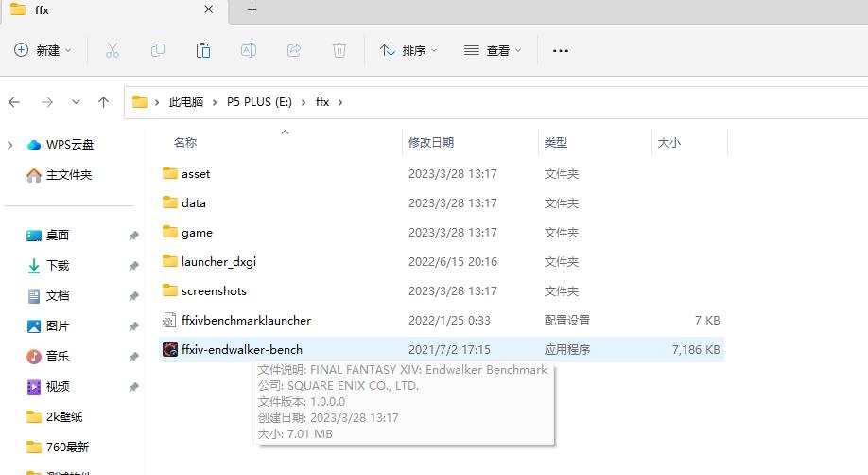
Task: Unpin 音乐 using its pin icon
Action: click(133, 357)
